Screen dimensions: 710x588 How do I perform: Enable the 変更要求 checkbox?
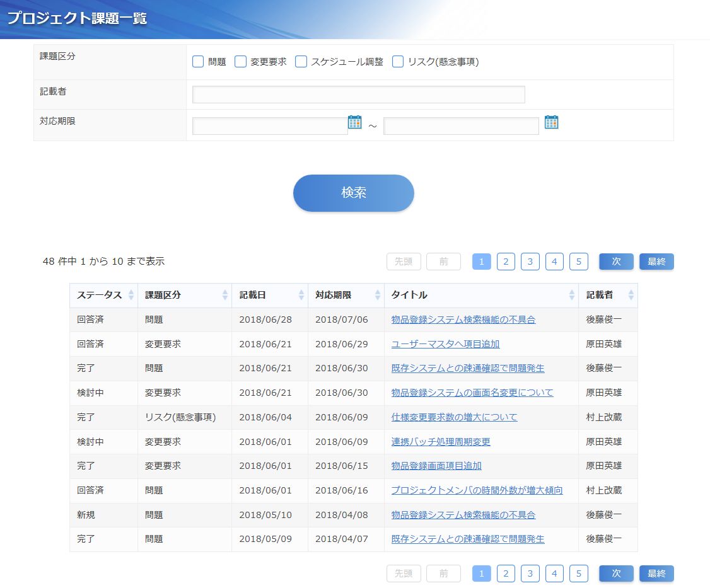(x=240, y=62)
